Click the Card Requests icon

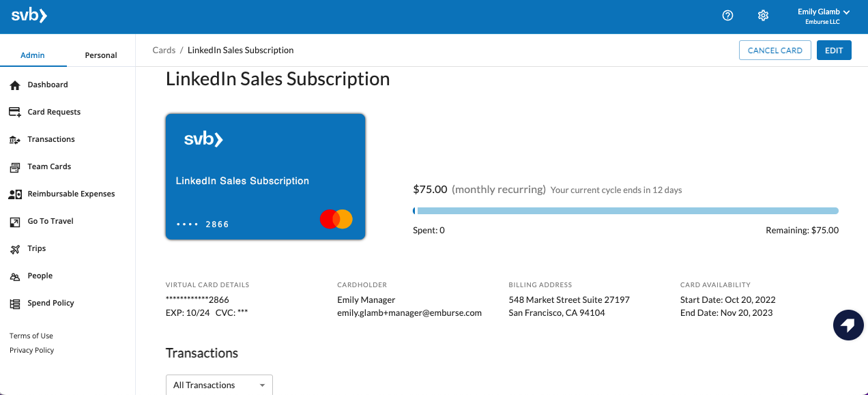(x=15, y=112)
